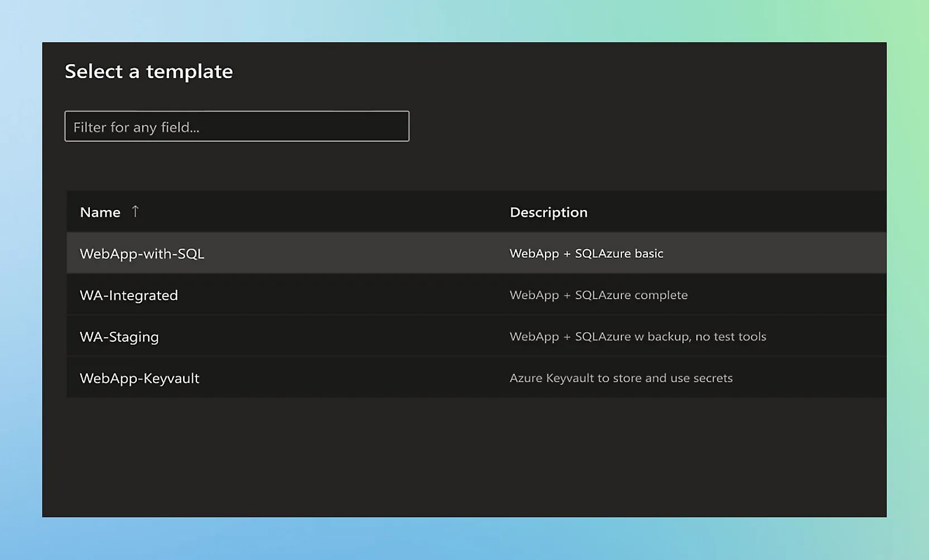
Task: Click 'Azure Keyvault to store and use secrets'
Action: tap(621, 378)
